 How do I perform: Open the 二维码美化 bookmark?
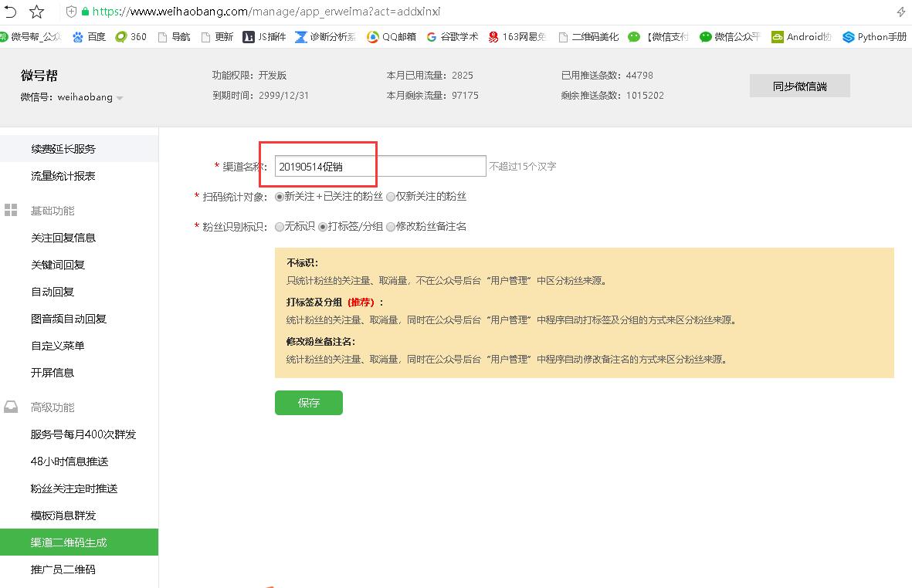coord(588,36)
